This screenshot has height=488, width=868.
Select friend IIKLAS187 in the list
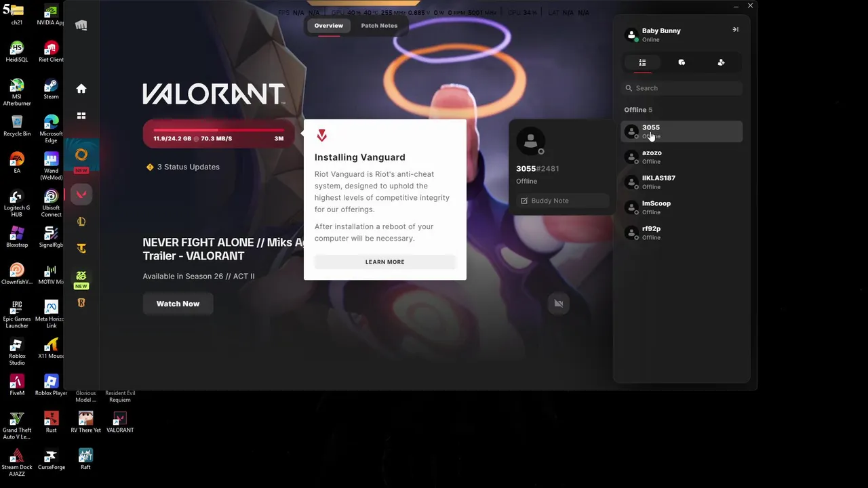[x=682, y=182]
